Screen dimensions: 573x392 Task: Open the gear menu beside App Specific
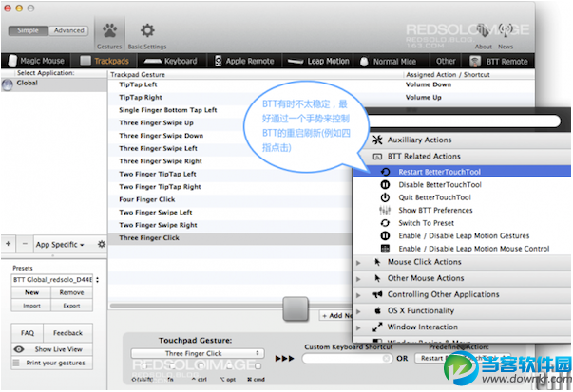tap(102, 244)
